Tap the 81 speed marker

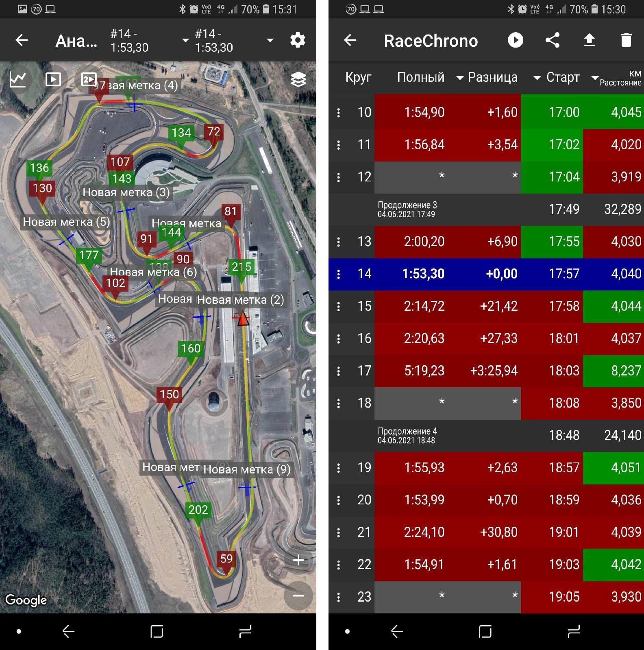point(231,212)
